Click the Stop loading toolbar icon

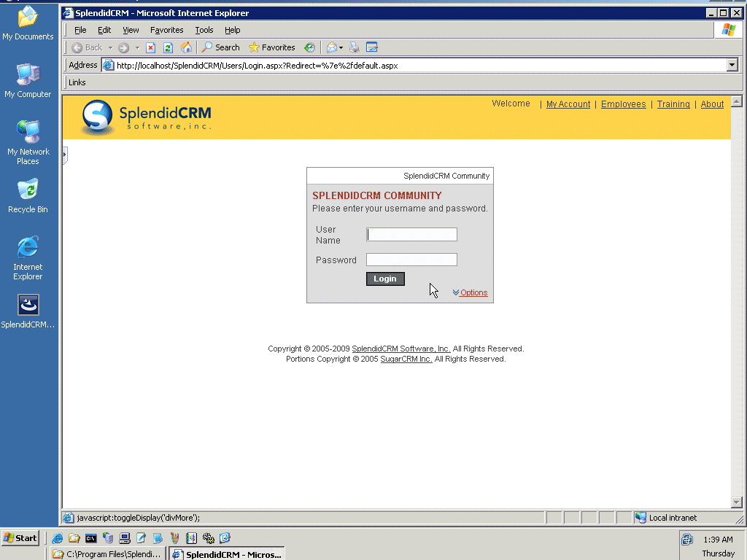tap(151, 47)
